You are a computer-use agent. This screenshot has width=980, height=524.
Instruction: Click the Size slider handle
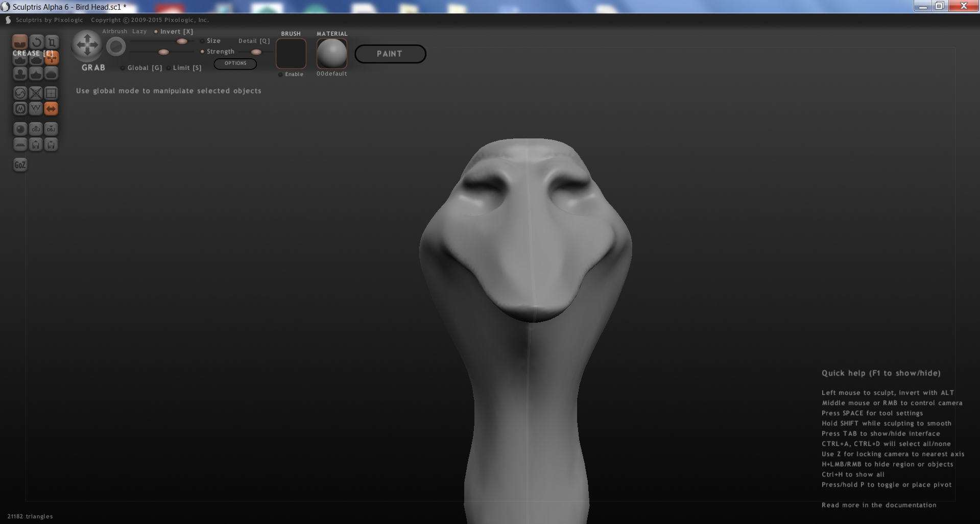coord(182,41)
